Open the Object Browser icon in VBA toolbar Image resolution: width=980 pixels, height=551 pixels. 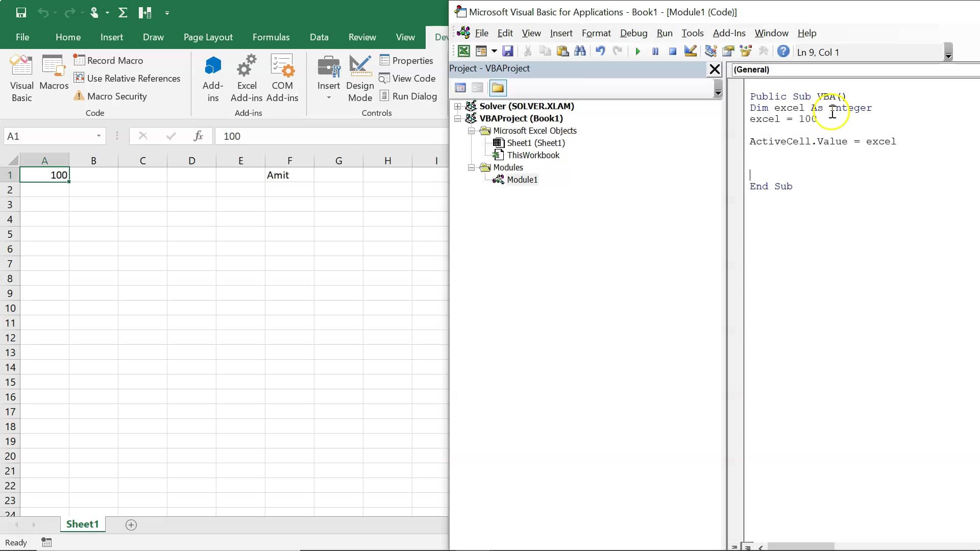(x=746, y=51)
